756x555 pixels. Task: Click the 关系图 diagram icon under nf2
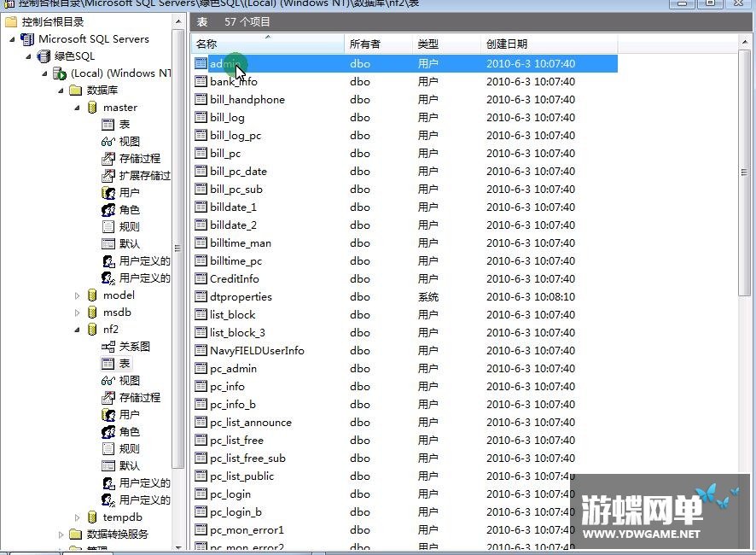(x=108, y=347)
